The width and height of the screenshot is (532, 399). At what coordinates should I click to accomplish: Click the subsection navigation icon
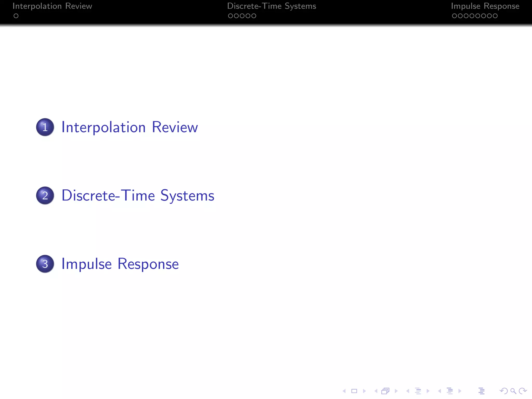[418, 391]
